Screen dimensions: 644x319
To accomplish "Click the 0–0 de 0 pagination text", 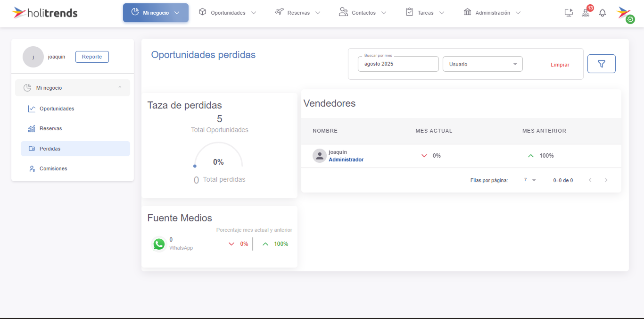I will [x=563, y=180].
